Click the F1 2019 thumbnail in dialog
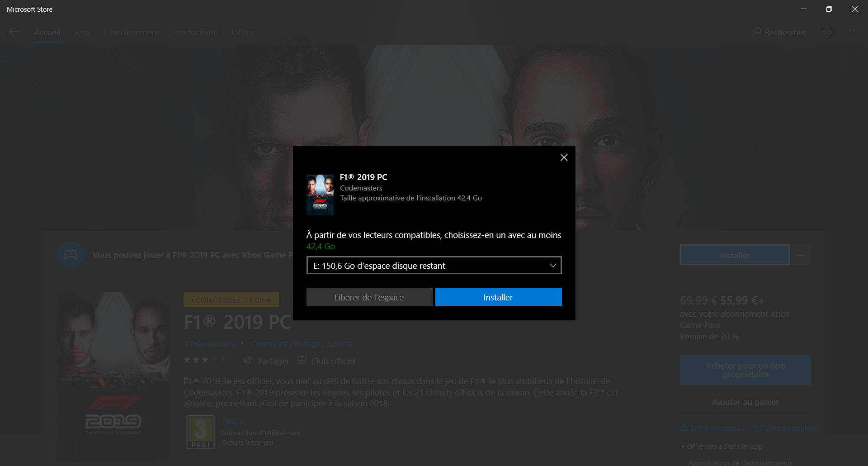The image size is (868, 466). point(320,195)
